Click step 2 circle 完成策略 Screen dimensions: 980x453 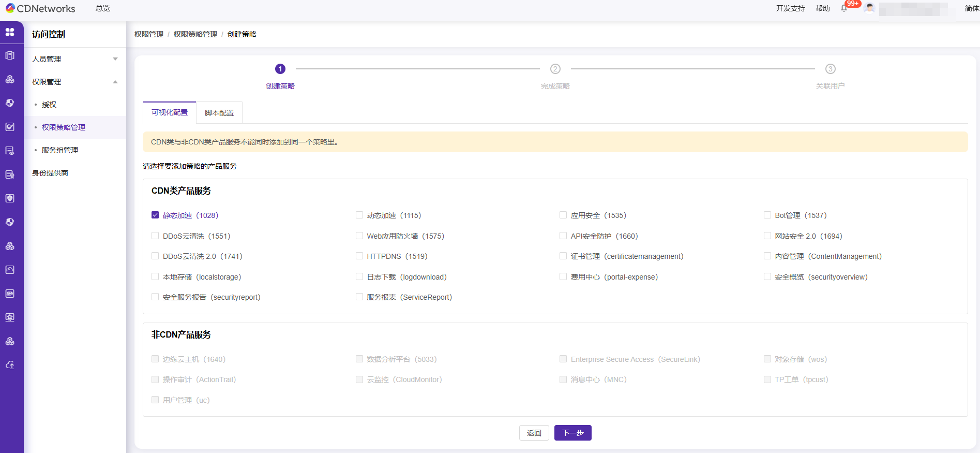click(x=555, y=69)
